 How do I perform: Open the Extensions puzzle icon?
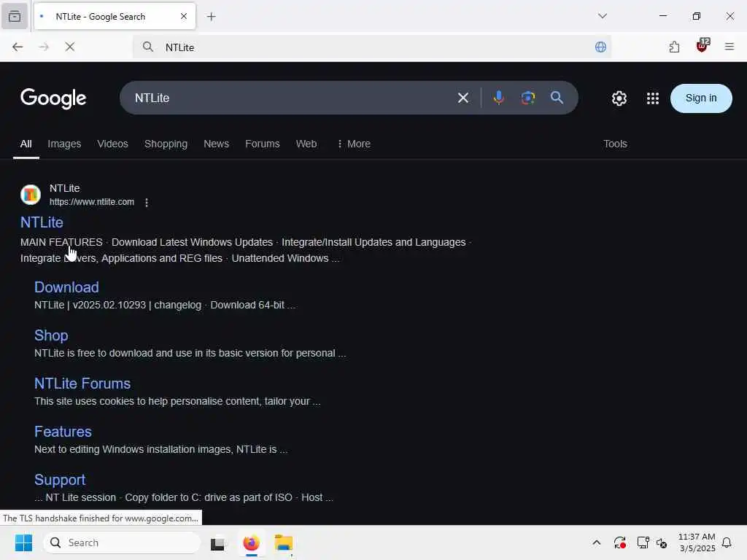pyautogui.click(x=674, y=47)
